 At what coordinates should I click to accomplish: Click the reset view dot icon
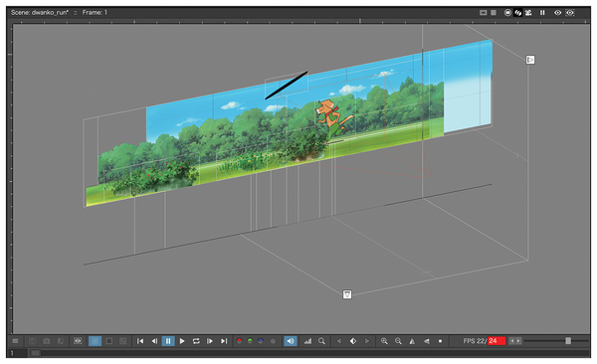(440, 341)
